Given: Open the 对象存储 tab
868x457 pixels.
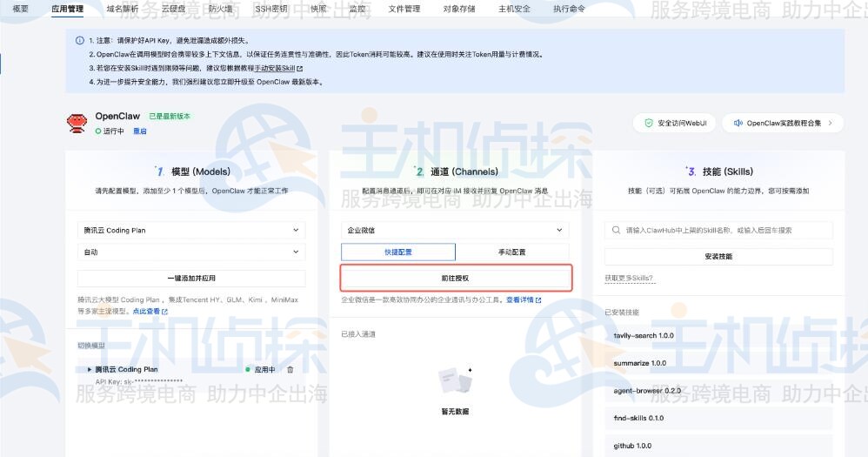Looking at the screenshot, I should pyautogui.click(x=459, y=9).
